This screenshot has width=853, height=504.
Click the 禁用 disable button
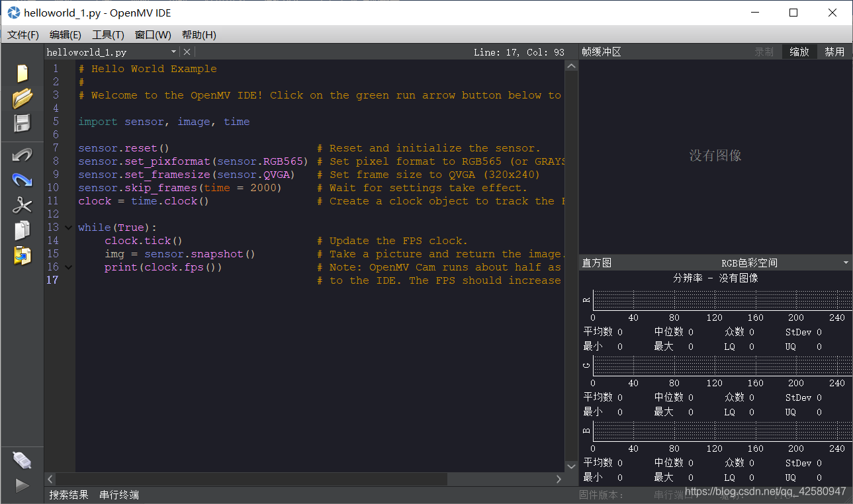[834, 52]
